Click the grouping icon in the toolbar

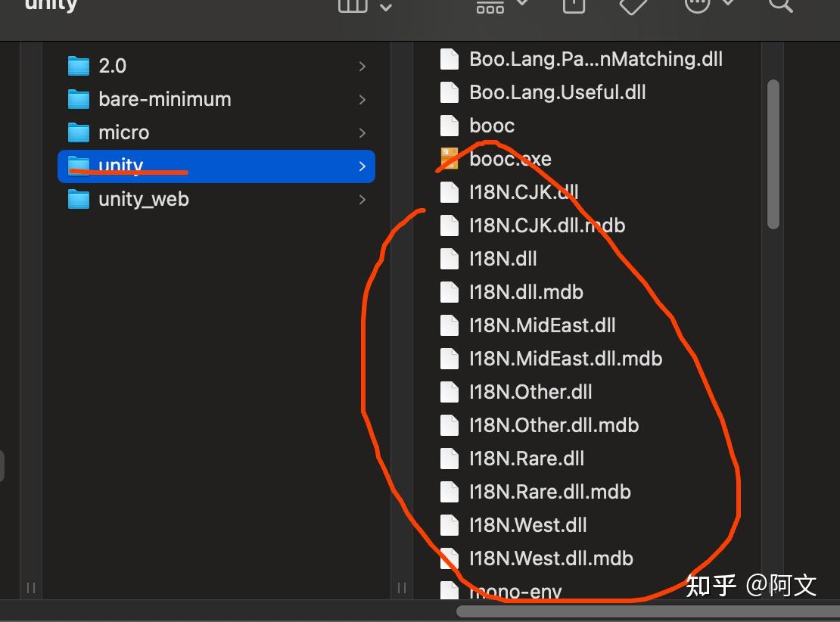[490, 6]
